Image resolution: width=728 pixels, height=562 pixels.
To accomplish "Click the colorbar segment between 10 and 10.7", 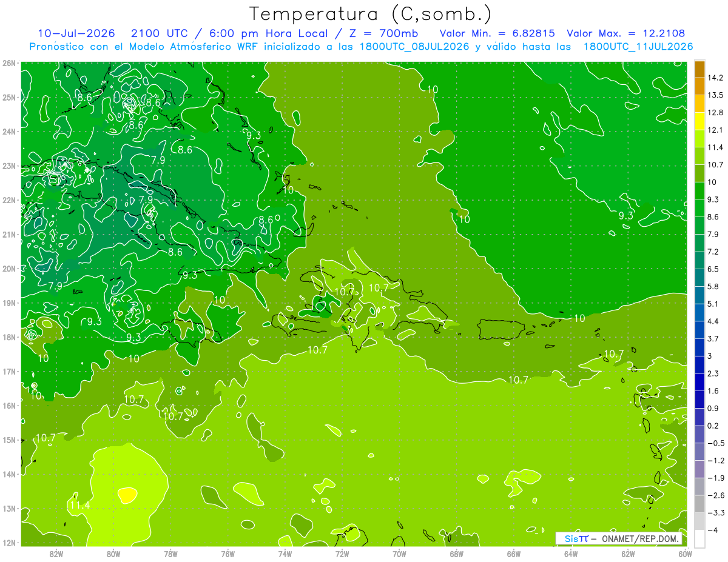I will [699, 173].
